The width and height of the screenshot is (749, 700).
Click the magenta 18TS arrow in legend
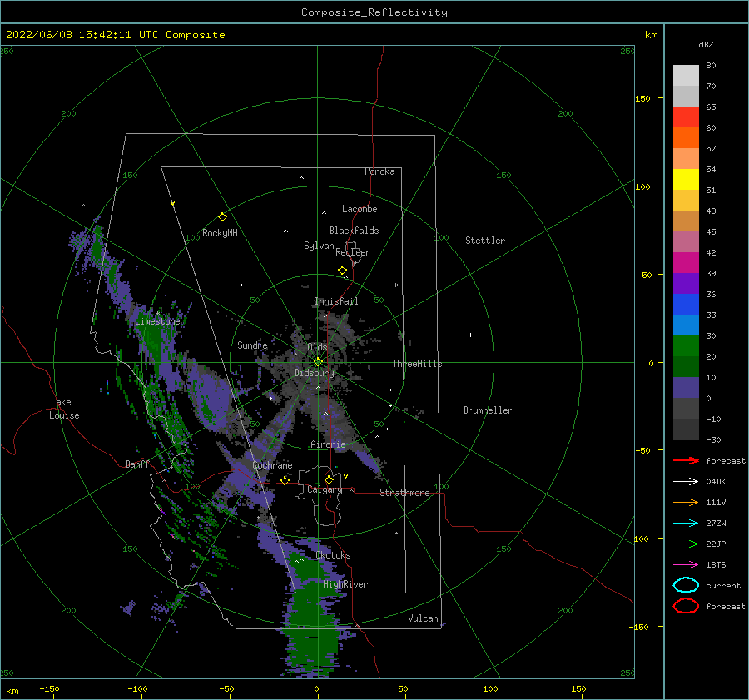686,565
